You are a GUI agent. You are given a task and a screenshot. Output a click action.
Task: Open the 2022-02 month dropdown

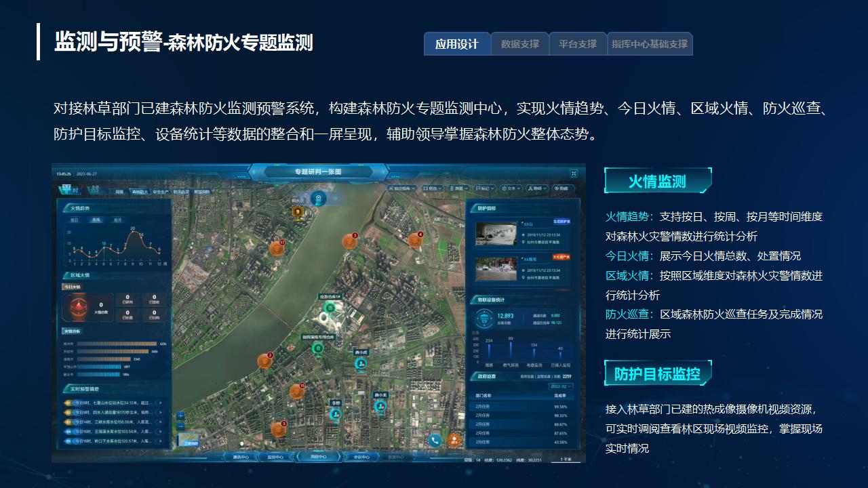pos(562,386)
